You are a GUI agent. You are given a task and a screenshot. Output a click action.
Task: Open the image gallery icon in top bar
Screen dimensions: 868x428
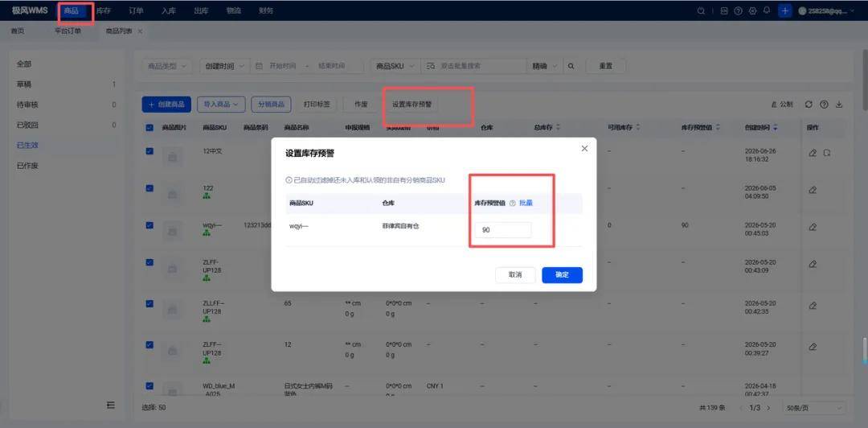tap(724, 10)
